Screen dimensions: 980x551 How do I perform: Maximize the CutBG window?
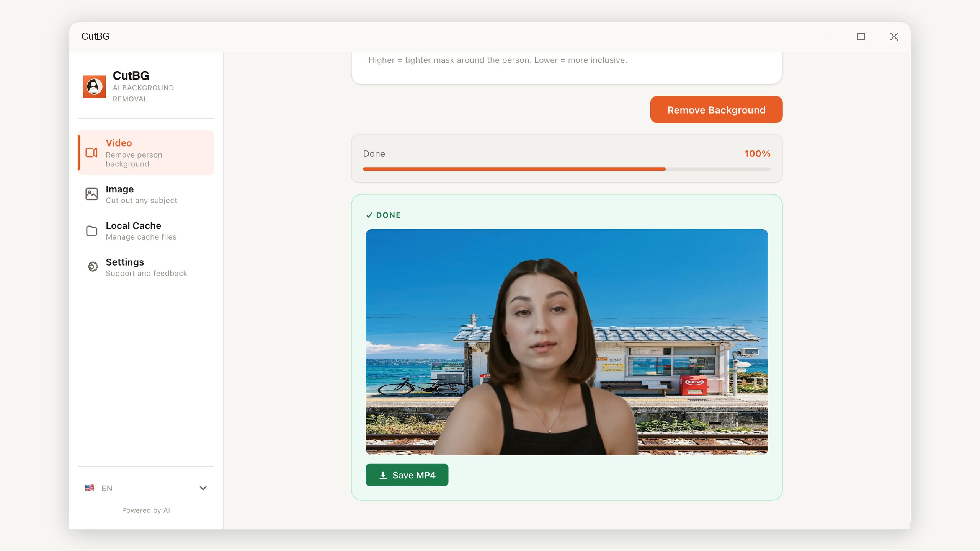point(861,37)
